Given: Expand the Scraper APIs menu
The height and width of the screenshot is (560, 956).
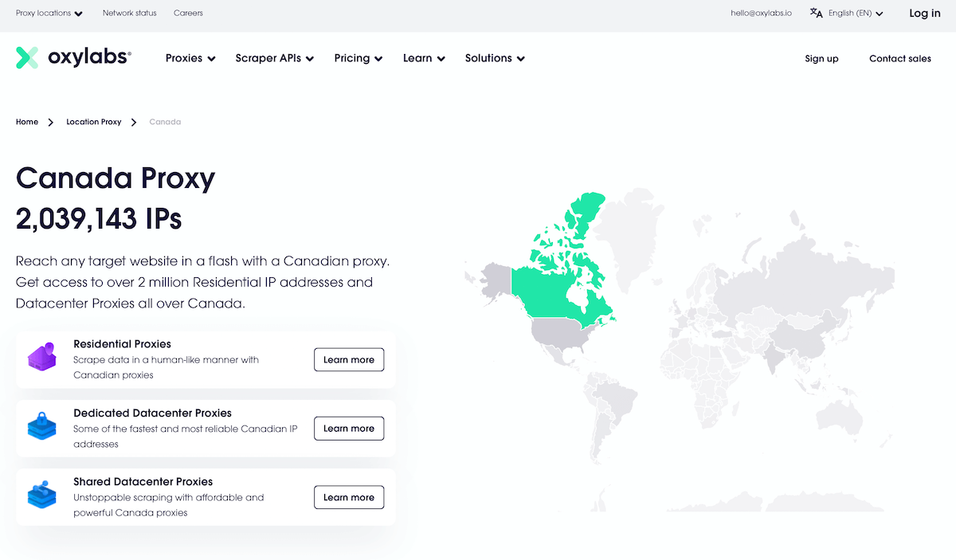Looking at the screenshot, I should coord(275,58).
